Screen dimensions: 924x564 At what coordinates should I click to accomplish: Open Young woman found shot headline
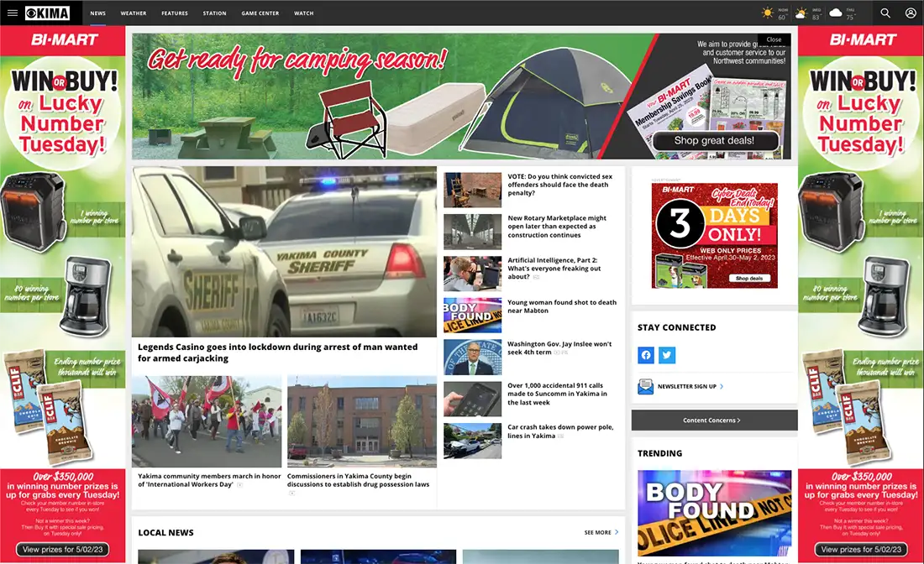pos(562,306)
